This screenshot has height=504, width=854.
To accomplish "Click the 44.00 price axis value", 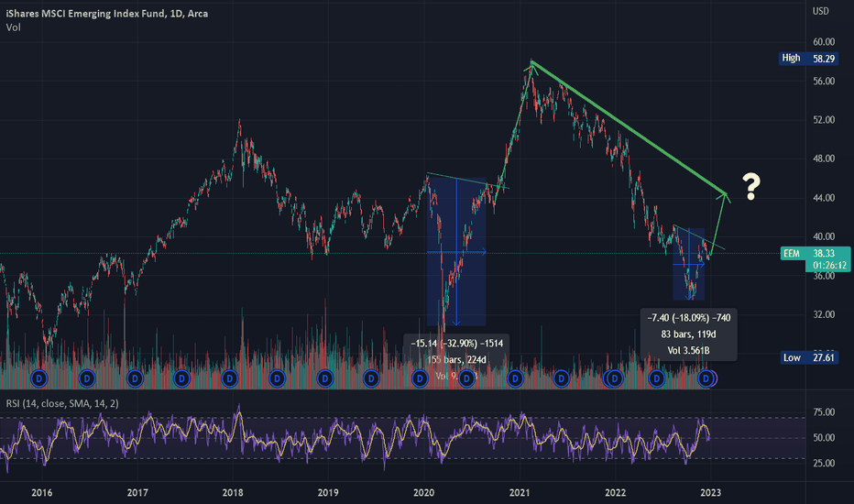I will pyautogui.click(x=824, y=198).
